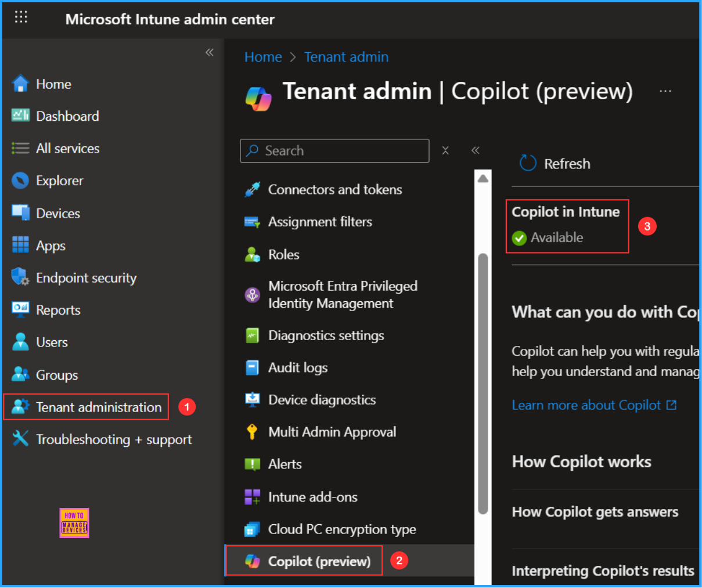The width and height of the screenshot is (702, 588).
Task: Collapse the left navigation pane chevron
Action: (210, 52)
